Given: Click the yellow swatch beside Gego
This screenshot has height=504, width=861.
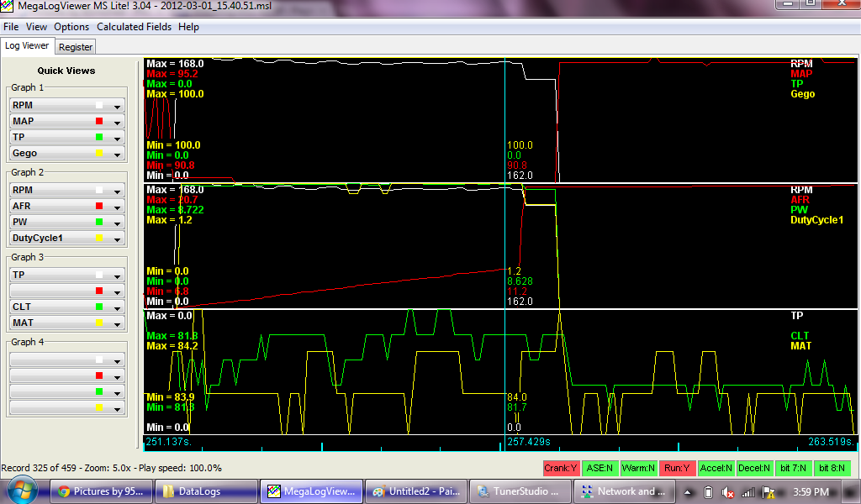Looking at the screenshot, I should (99, 153).
